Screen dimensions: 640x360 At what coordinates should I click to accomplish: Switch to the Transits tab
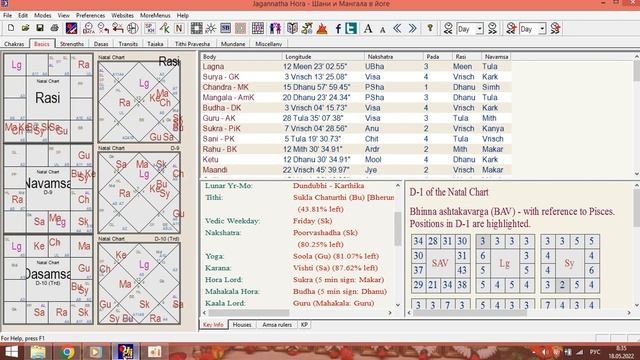pyautogui.click(x=128, y=44)
